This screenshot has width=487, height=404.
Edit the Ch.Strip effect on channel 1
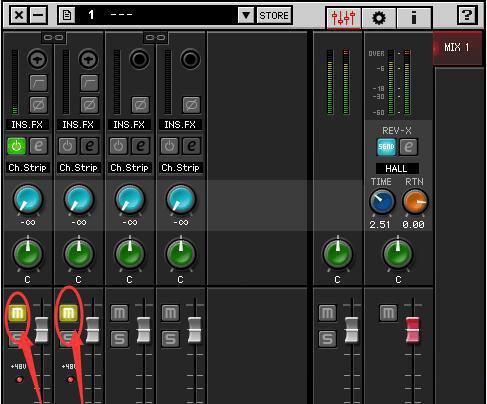click(39, 146)
